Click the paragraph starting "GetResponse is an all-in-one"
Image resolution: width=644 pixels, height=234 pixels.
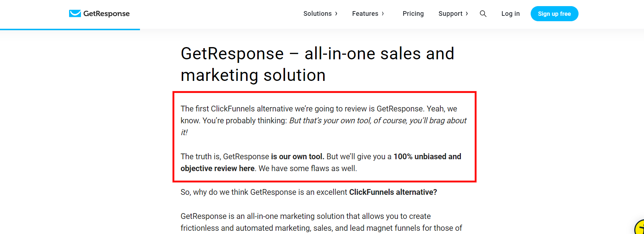[321, 222]
